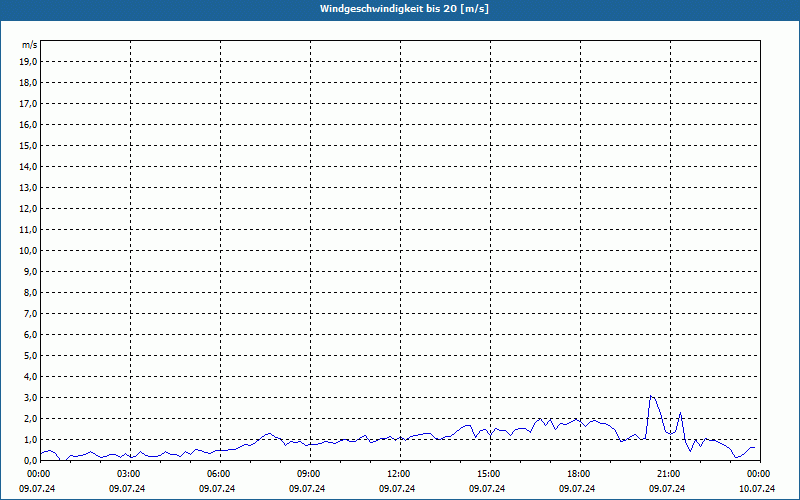Click the "03:00" time label
Screen dimensions: 800x500
[129, 474]
